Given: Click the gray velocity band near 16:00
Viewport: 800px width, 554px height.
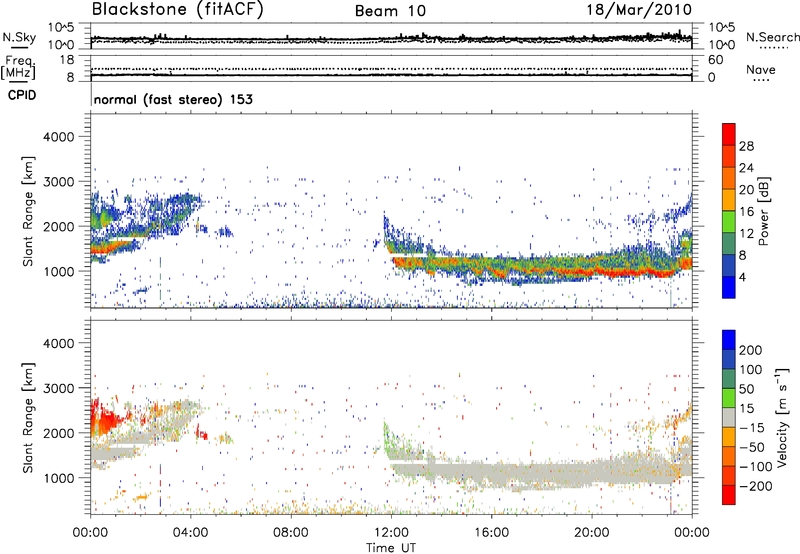Looking at the screenshot, I should click(x=491, y=473).
